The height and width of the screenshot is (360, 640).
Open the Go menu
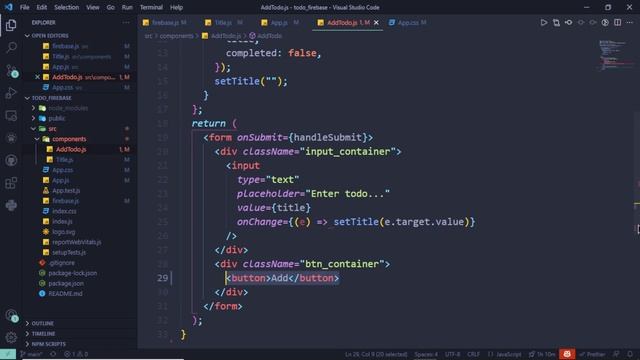tap(111, 7)
